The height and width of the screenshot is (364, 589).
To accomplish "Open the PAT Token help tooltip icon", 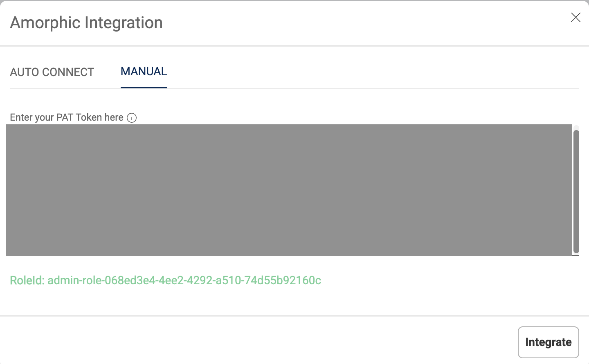I will [x=132, y=118].
